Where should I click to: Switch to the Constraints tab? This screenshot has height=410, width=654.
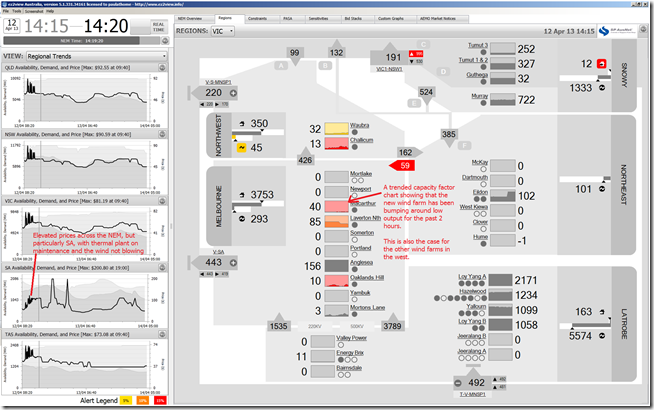[257, 19]
